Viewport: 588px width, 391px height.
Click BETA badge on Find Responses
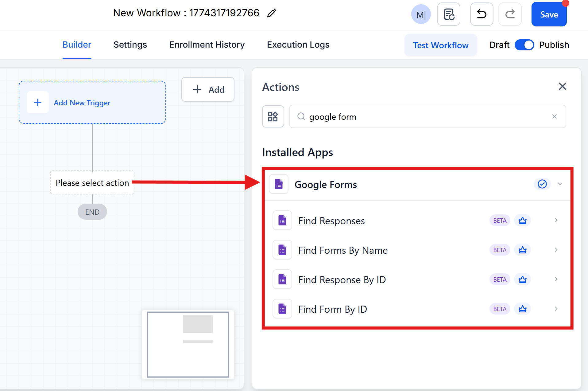tap(500, 221)
